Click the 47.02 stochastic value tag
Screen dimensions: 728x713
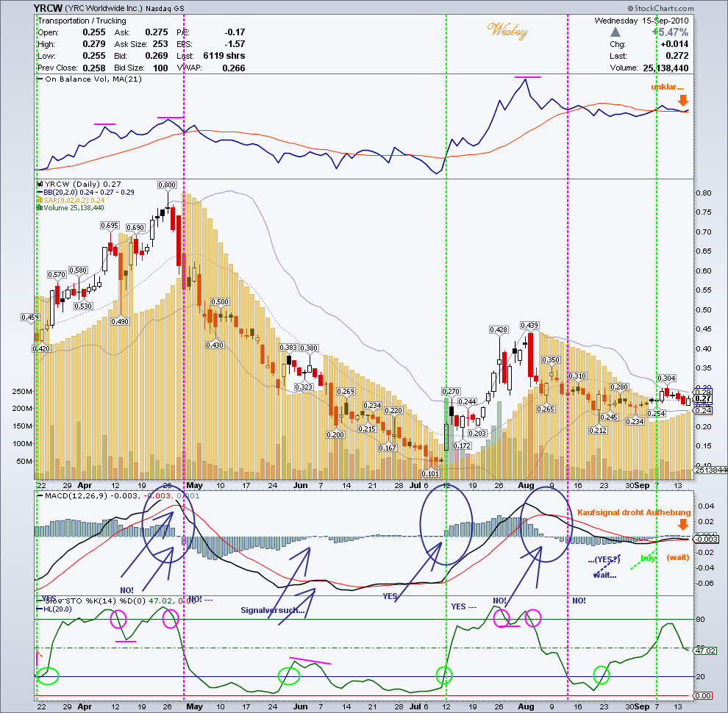705,651
